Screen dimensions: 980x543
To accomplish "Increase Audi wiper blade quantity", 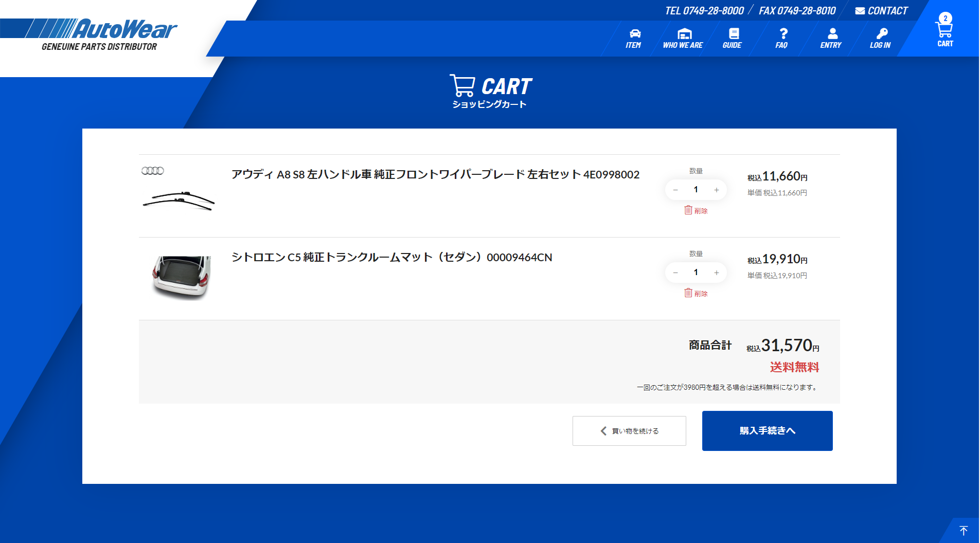I will pyautogui.click(x=717, y=190).
